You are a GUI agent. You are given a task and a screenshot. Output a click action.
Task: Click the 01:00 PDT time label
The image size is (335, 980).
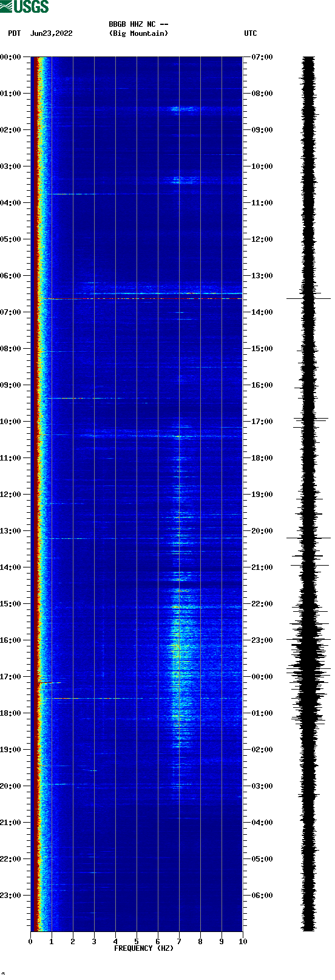pyautogui.click(x=11, y=94)
